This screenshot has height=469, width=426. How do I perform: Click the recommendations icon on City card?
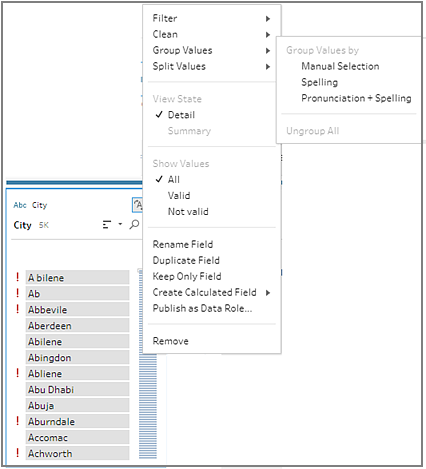pos(137,205)
